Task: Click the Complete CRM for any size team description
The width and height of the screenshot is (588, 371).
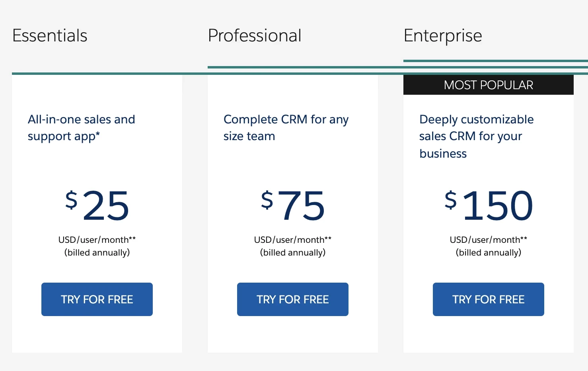Action: (x=286, y=127)
